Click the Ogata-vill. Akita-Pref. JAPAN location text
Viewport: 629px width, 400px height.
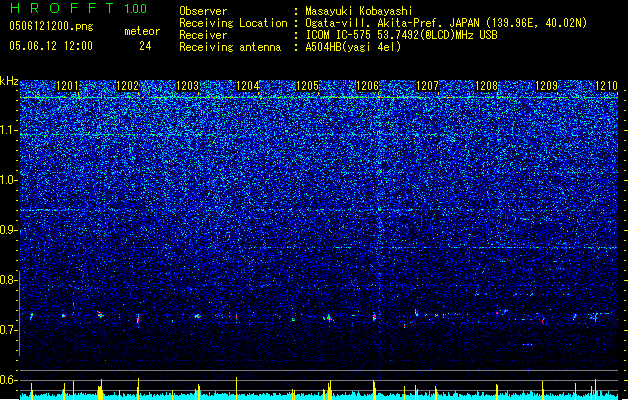pyautogui.click(x=446, y=23)
